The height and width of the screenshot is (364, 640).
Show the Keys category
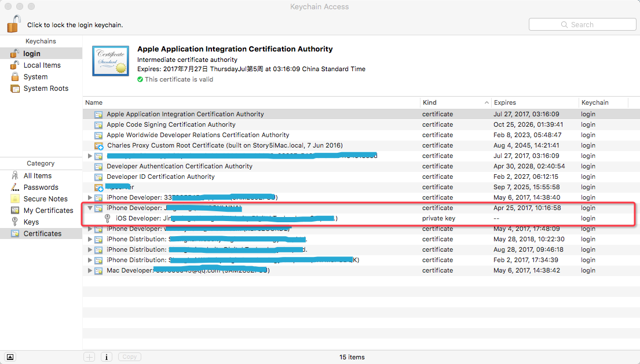pos(41,222)
